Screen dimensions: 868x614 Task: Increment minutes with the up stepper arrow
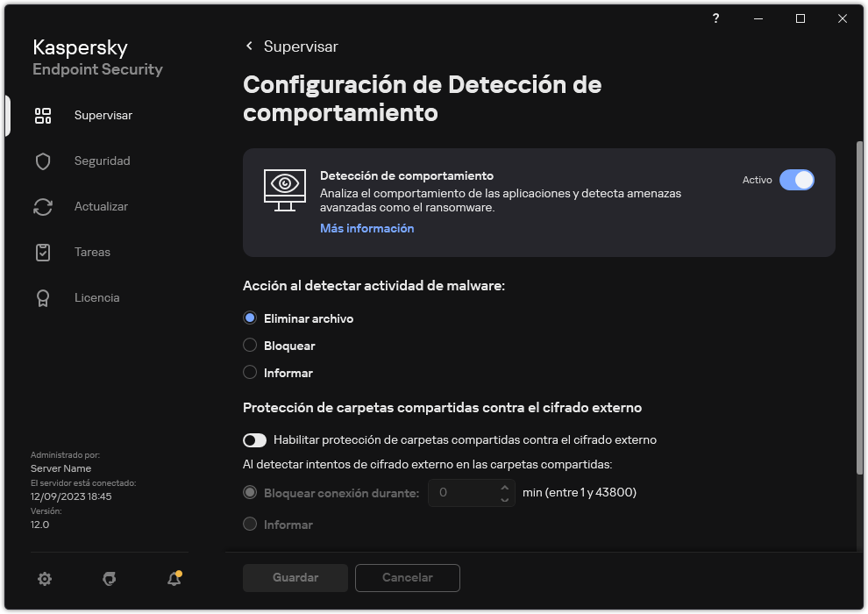click(x=505, y=488)
